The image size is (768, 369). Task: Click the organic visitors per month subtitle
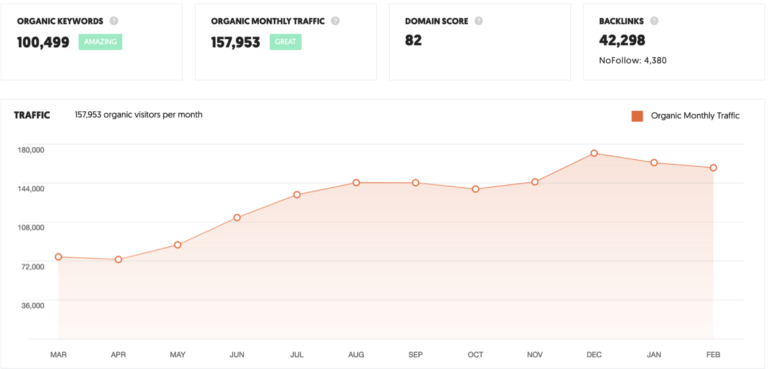click(x=139, y=115)
